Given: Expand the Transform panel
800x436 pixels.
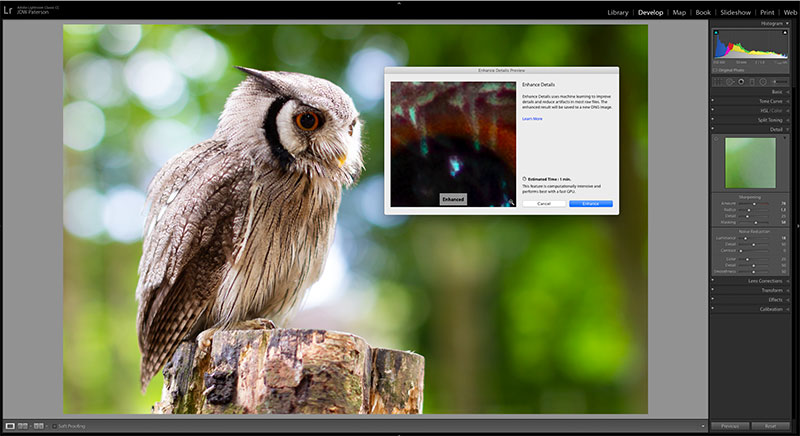Looking at the screenshot, I should point(788,291).
